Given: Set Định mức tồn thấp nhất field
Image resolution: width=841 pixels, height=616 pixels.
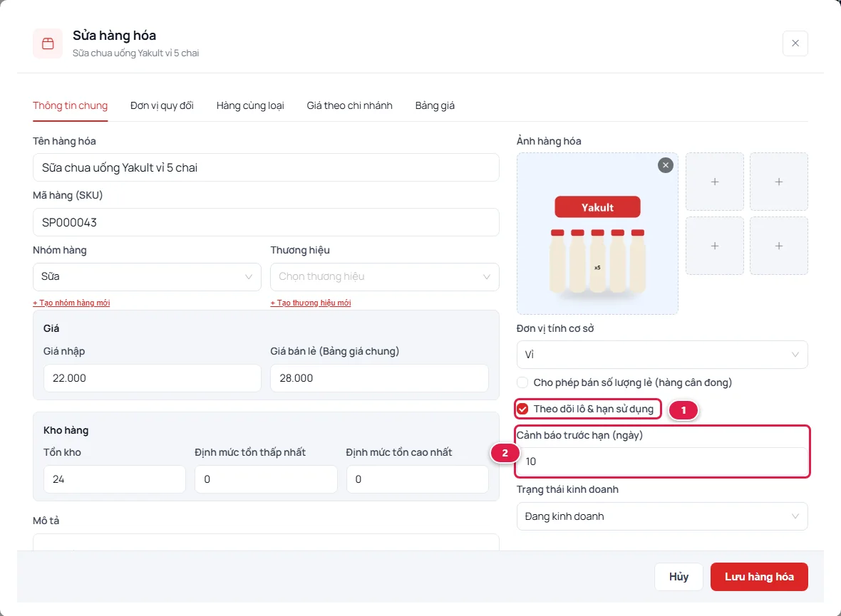Looking at the screenshot, I should pos(266,479).
